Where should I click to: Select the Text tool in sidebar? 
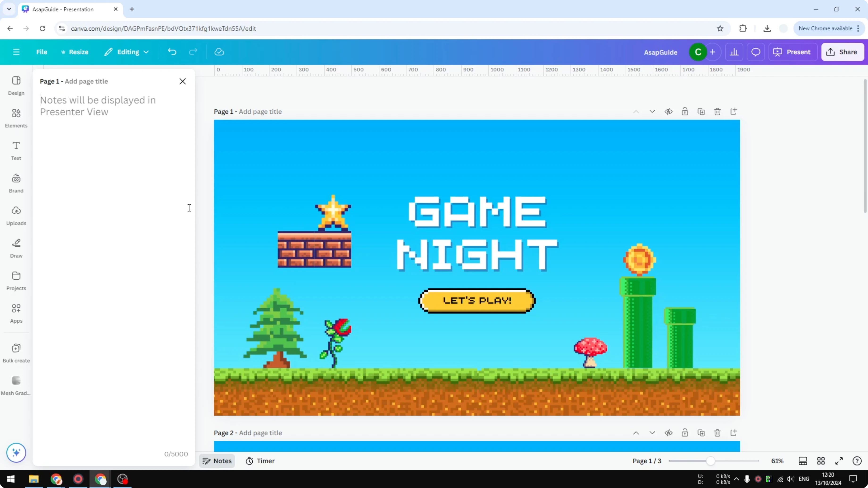coord(16,151)
